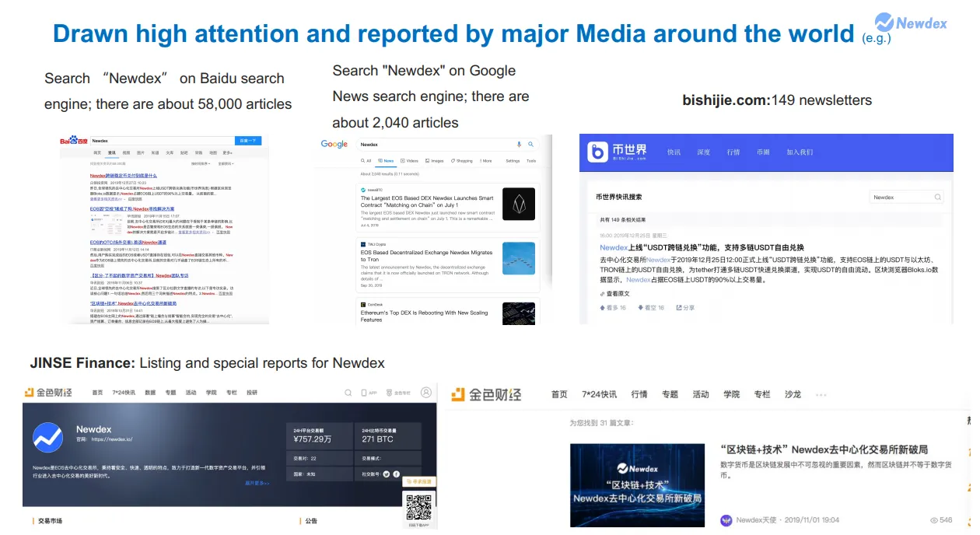Expand more menu dots in Jinse nav

(821, 395)
